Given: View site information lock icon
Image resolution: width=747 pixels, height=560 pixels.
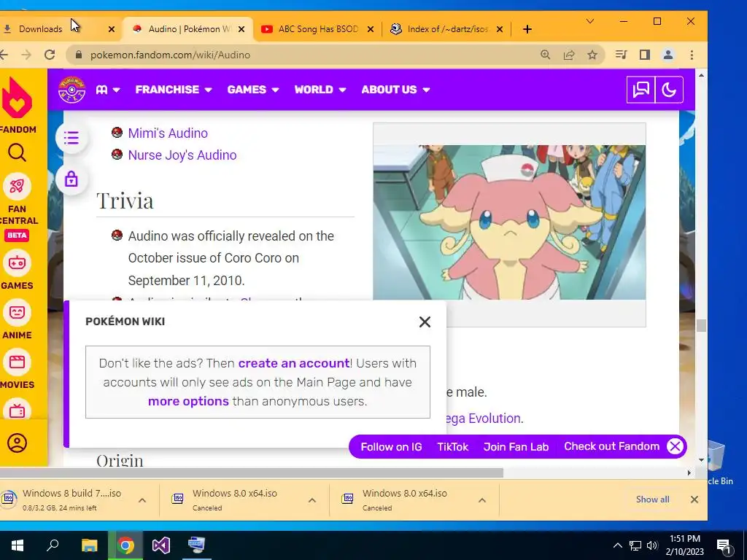Looking at the screenshot, I should [79, 55].
